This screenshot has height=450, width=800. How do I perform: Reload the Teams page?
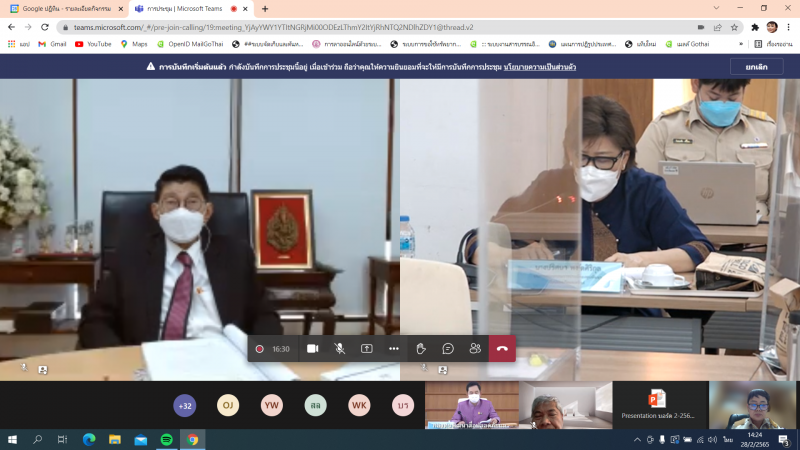(45, 27)
